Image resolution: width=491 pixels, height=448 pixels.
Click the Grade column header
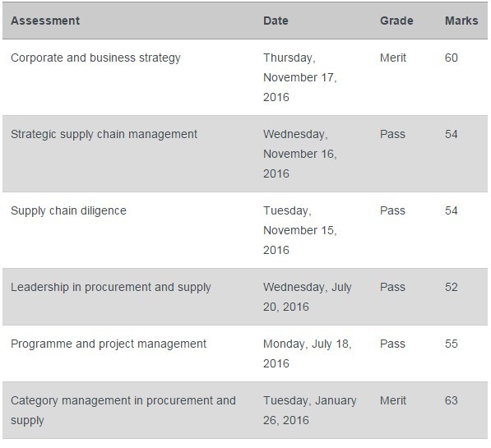(396, 21)
